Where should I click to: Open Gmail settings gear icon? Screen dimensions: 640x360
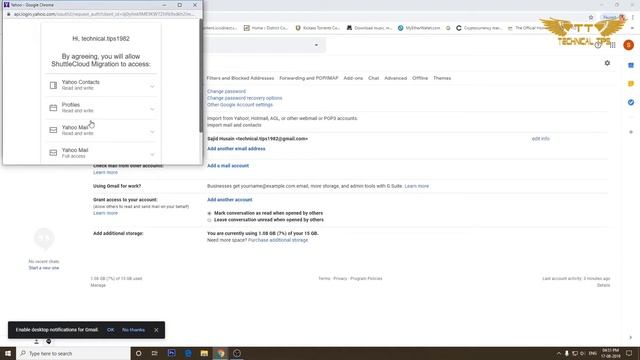tap(607, 63)
